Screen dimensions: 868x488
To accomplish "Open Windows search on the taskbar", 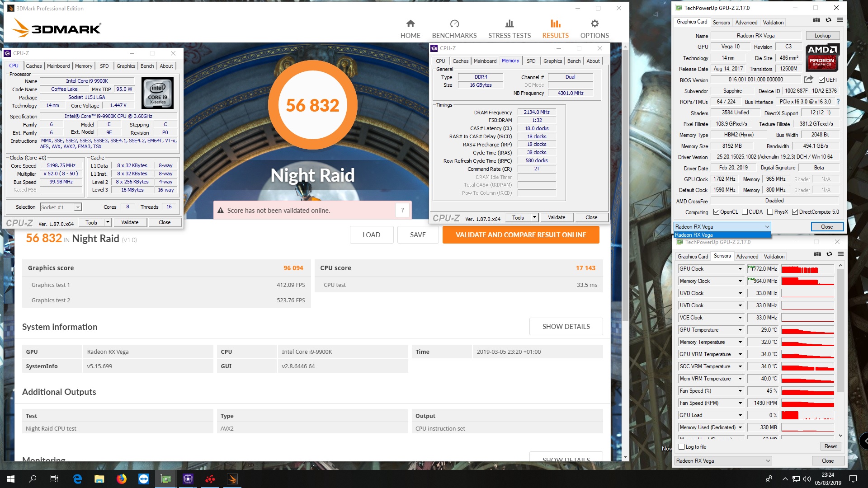I will [x=33, y=479].
